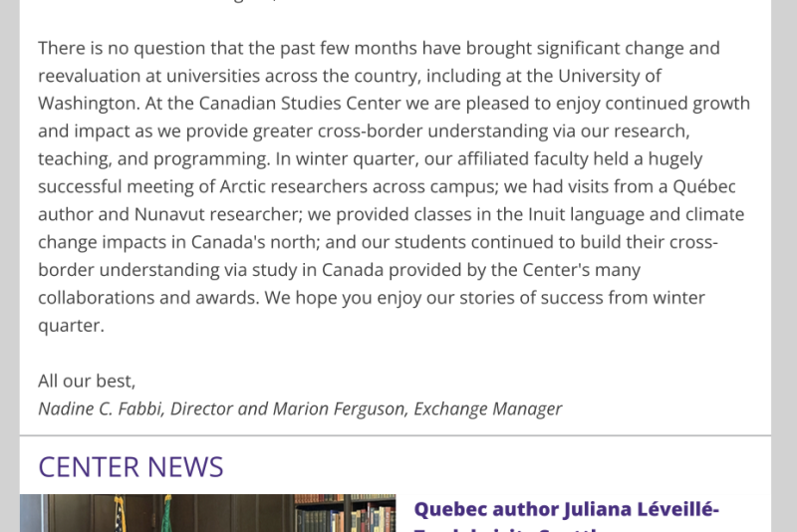Click the flags visible in the photo
This screenshot has width=797, height=532.
[142, 513]
